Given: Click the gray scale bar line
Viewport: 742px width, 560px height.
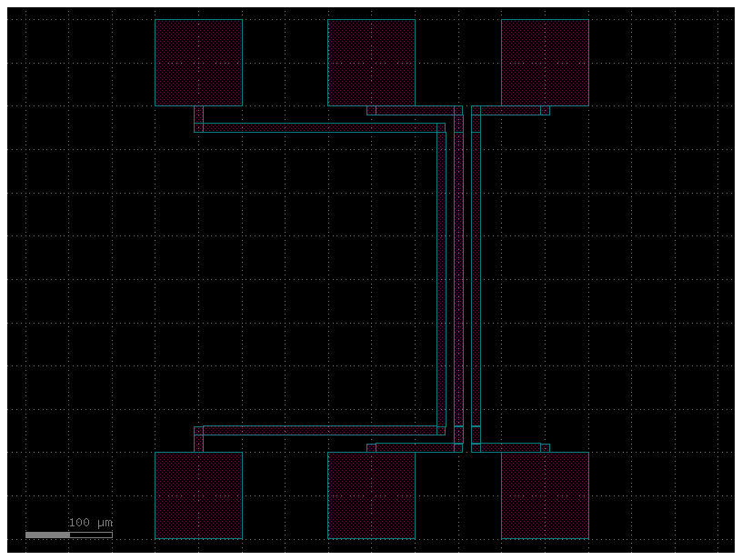Looking at the screenshot, I should [68, 535].
